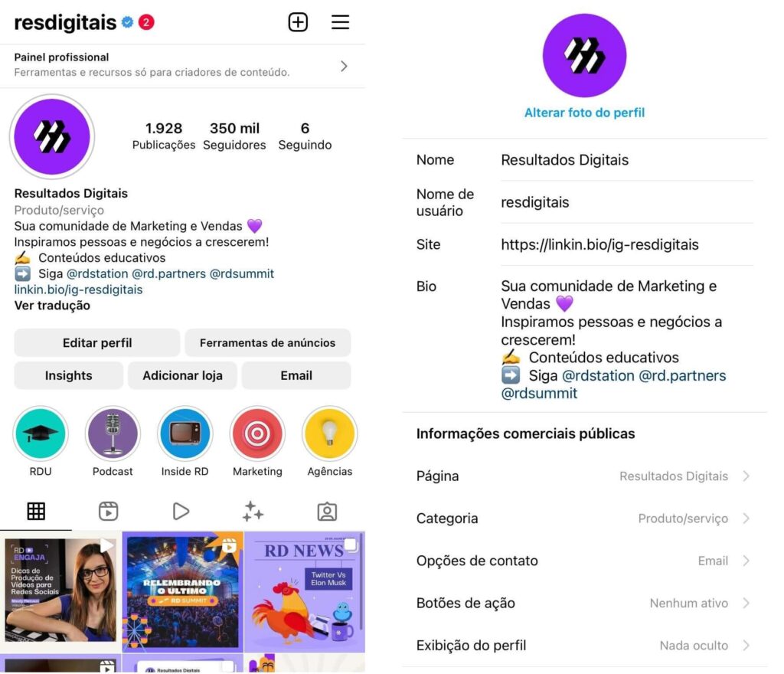Click Alterar foto do perfil link
Screen dimensions: 784x674
584,113
